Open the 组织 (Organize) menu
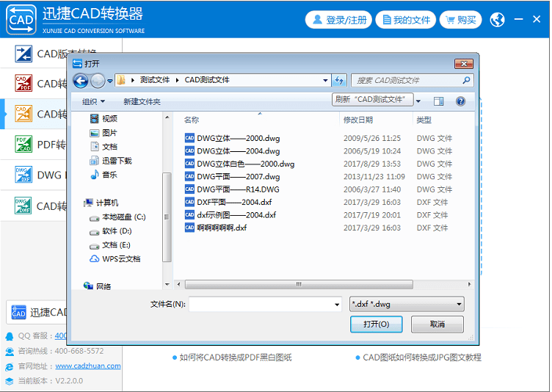 [x=93, y=102]
